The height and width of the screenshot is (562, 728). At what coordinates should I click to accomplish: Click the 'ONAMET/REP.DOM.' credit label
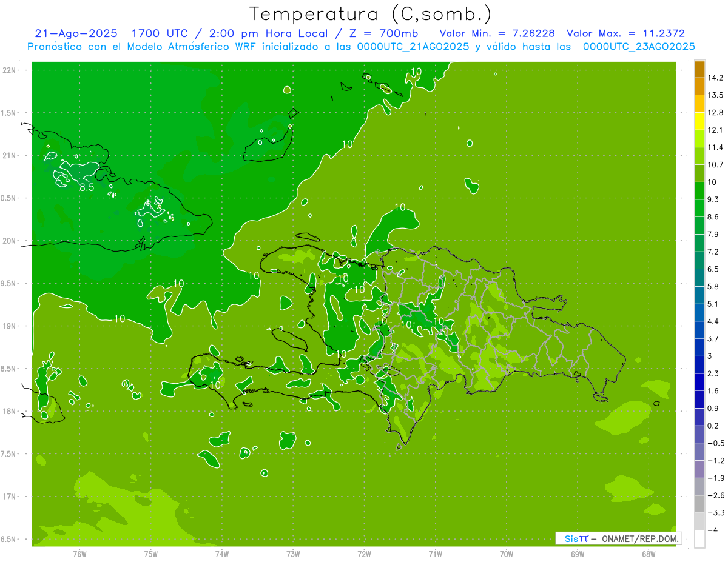(x=639, y=538)
